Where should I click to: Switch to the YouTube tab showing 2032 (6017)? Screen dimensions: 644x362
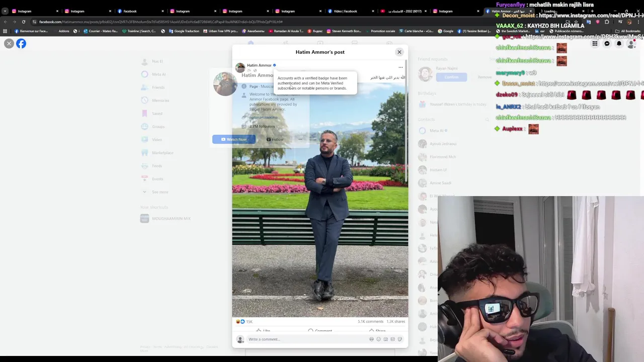click(403, 11)
